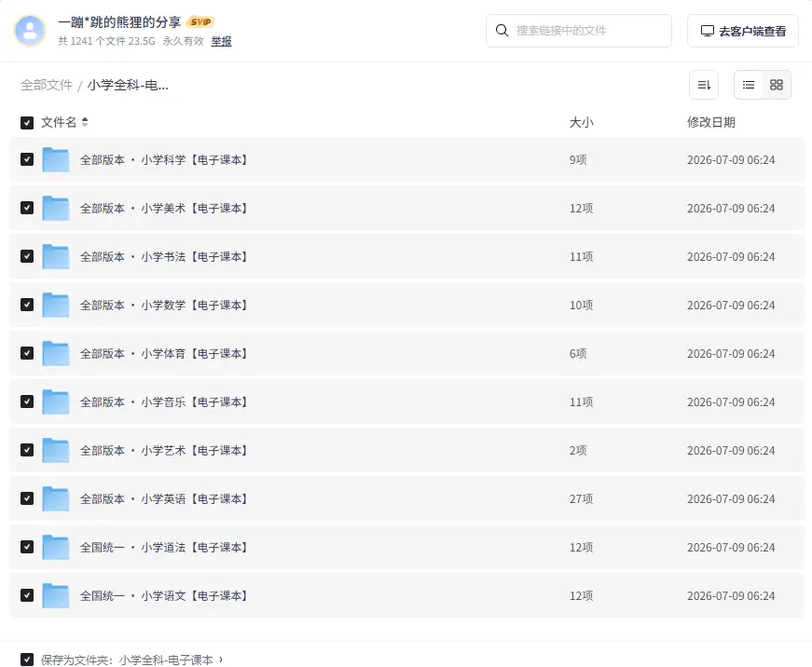Open folder 全国统一・小学语文【电子课本】

tap(164, 595)
